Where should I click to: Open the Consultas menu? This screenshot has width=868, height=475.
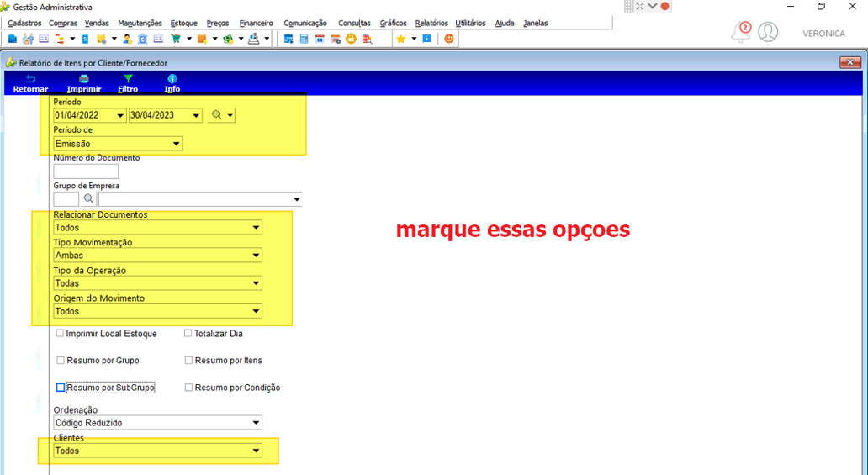pyautogui.click(x=354, y=23)
